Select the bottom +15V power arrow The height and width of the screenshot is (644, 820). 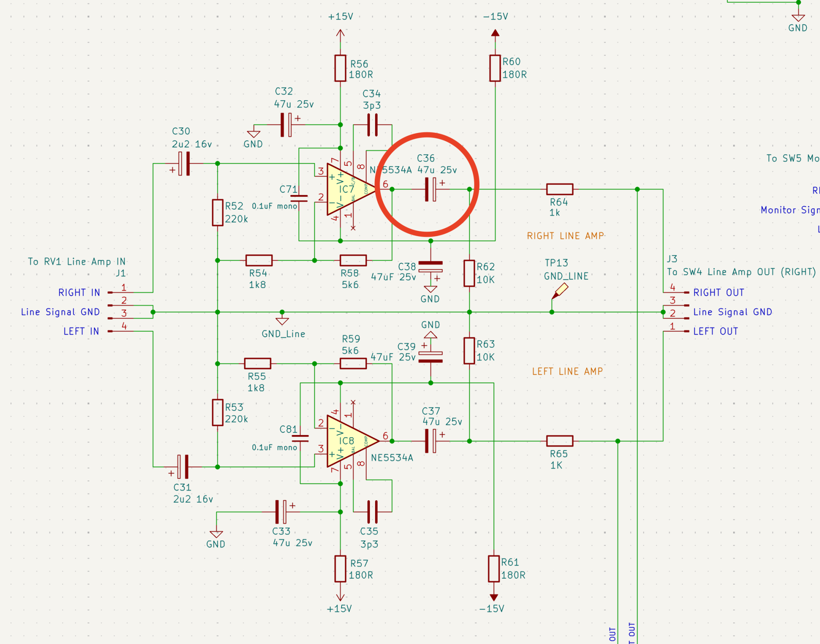340,594
